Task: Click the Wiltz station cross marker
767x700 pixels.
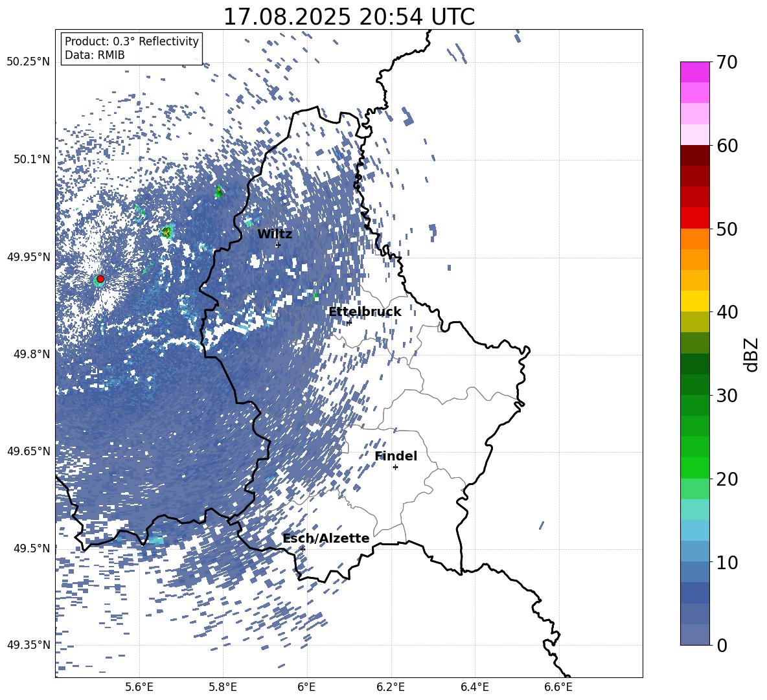Action: click(279, 245)
